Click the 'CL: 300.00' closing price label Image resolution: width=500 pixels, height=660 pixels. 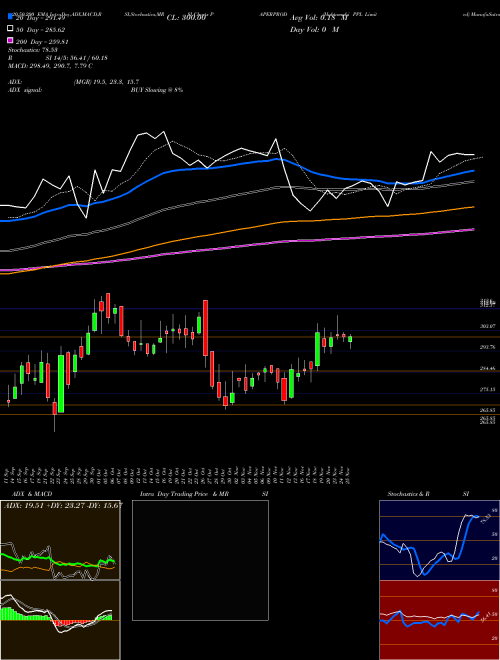pos(186,18)
